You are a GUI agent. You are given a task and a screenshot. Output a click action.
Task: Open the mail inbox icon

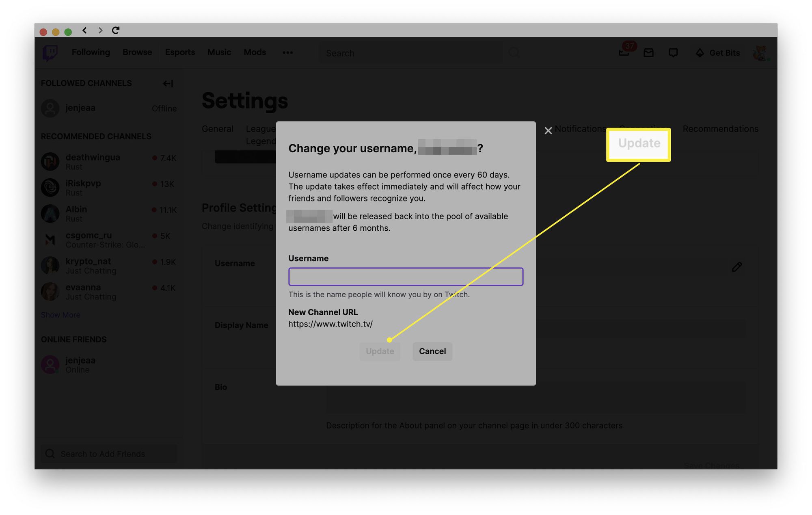tap(648, 53)
